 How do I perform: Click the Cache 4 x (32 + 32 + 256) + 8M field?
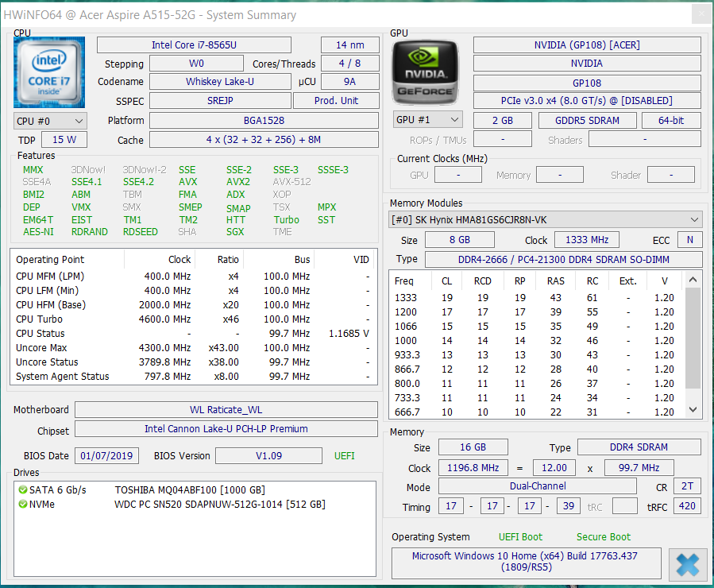(264, 140)
